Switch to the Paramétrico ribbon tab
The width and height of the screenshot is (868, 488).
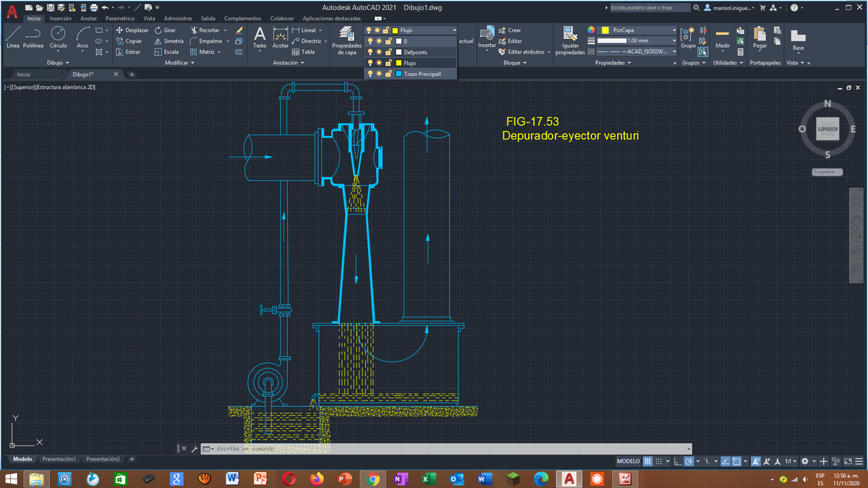(120, 18)
